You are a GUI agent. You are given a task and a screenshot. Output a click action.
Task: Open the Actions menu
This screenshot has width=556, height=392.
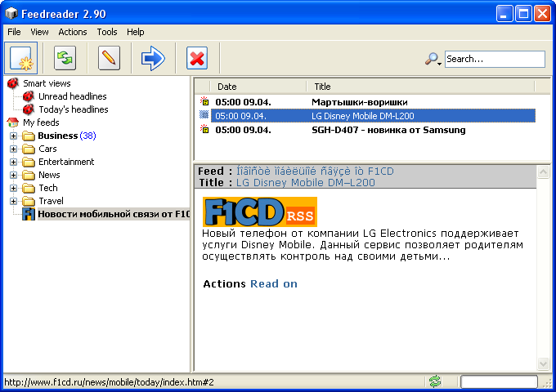click(73, 32)
